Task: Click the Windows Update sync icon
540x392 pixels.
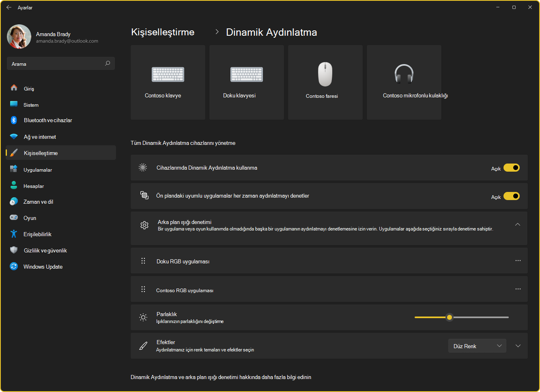Action: tap(14, 266)
